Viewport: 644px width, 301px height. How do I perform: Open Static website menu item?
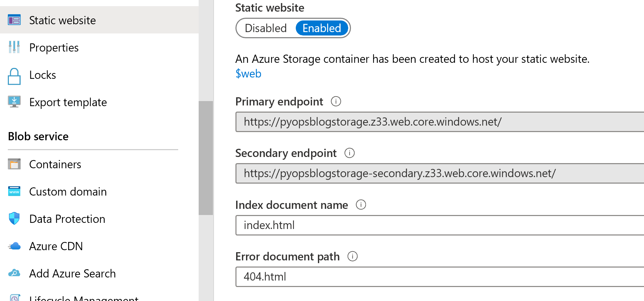click(99, 20)
